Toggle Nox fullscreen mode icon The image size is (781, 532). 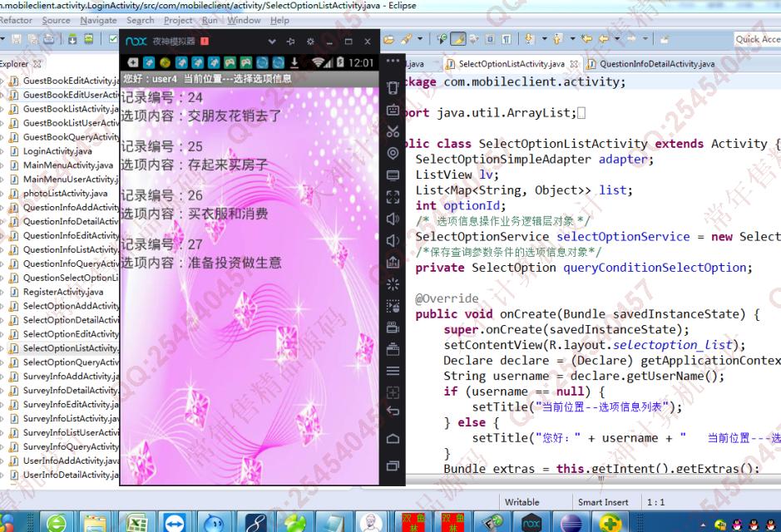coord(393,197)
